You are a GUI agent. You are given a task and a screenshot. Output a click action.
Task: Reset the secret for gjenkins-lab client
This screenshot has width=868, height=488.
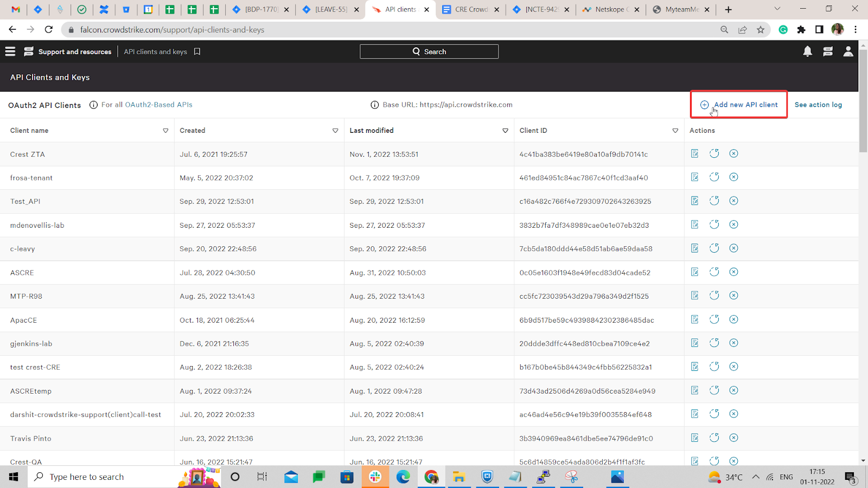(x=714, y=343)
